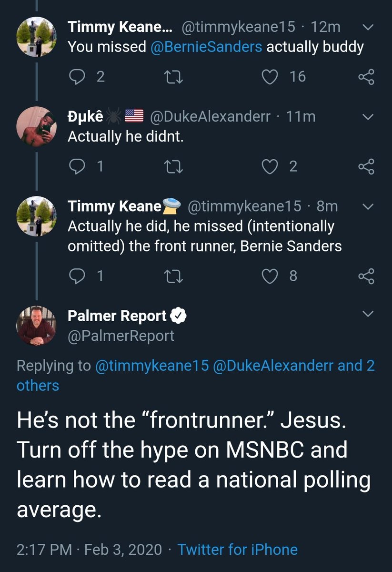Expand the options chevron on Palmer Report's tweet
This screenshot has height=572, width=392.
[368, 314]
